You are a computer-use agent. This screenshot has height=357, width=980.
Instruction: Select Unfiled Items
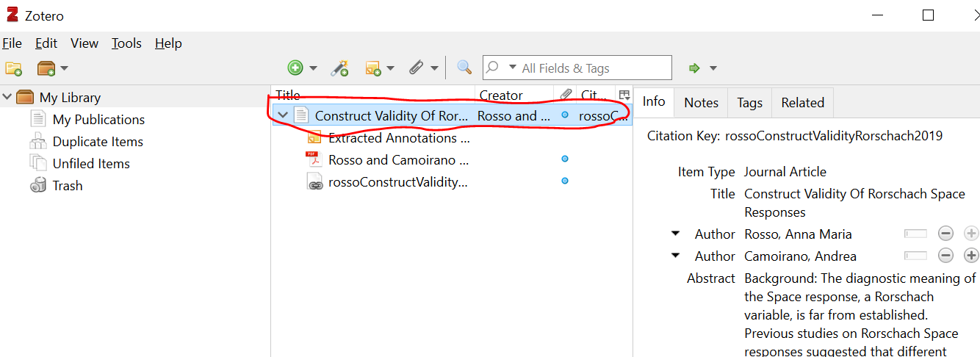click(x=91, y=163)
